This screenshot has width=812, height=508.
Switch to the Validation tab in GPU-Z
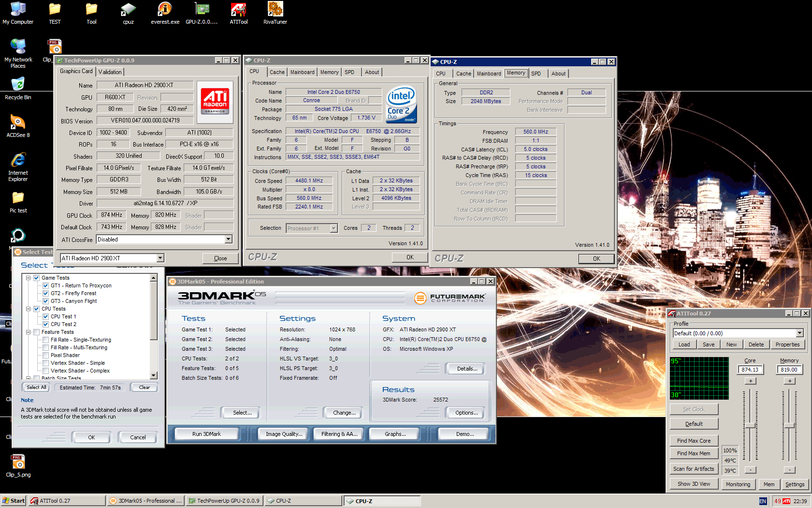pyautogui.click(x=110, y=72)
